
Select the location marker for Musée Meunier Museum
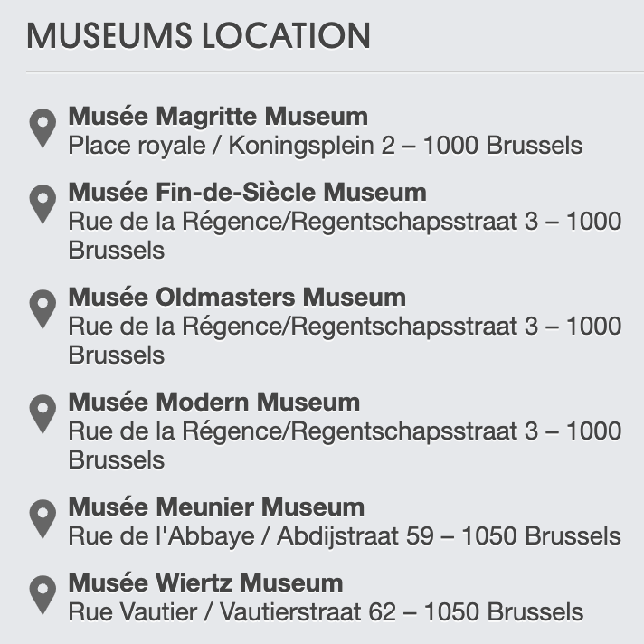click(x=43, y=519)
